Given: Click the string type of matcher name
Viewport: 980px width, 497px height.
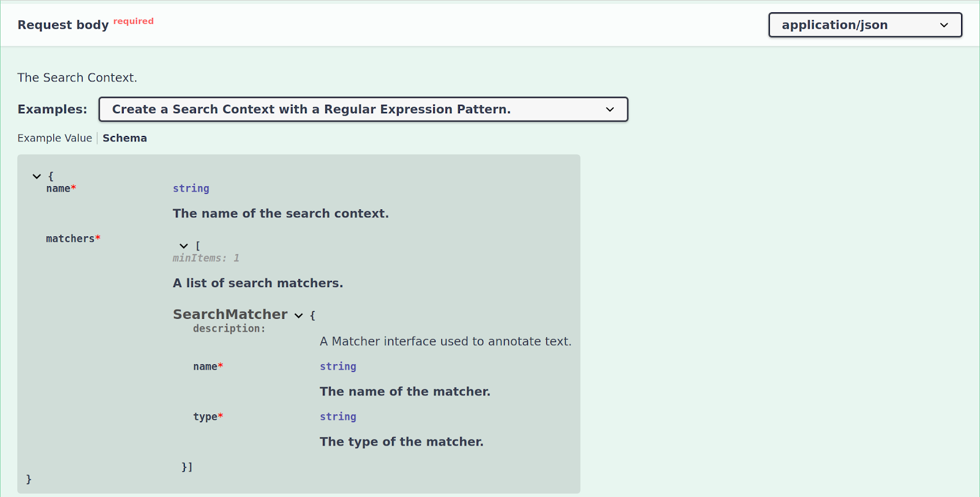Looking at the screenshot, I should point(338,367).
